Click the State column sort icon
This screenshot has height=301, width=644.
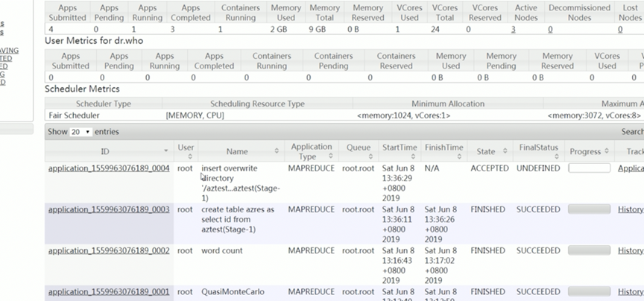pos(505,151)
